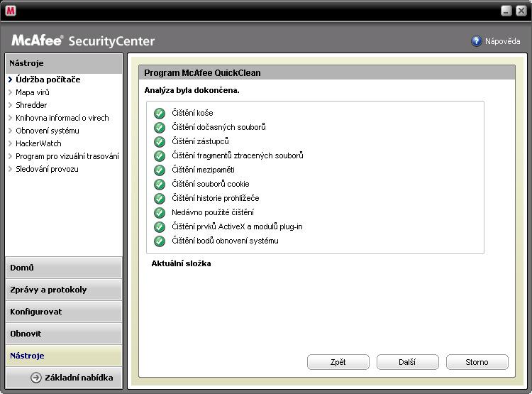Click chevron next to Knihovna informací o virech
The height and width of the screenshot is (394, 532).
[x=10, y=118]
